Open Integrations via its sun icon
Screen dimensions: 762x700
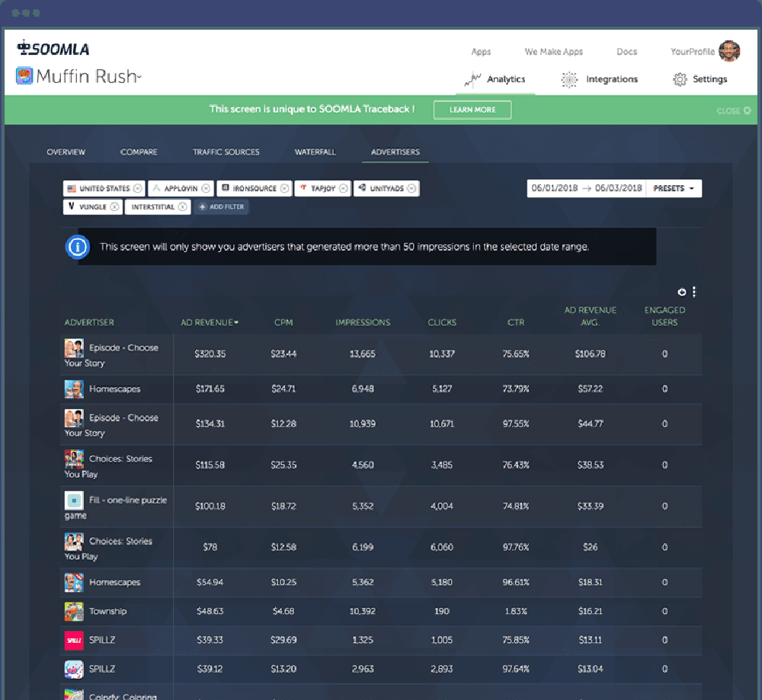568,78
